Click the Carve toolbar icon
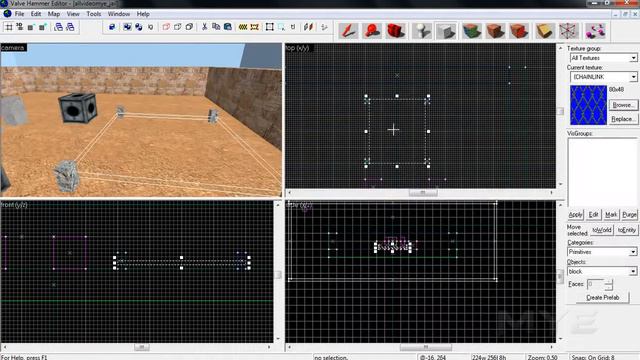The width and height of the screenshot is (640, 360). (112, 27)
